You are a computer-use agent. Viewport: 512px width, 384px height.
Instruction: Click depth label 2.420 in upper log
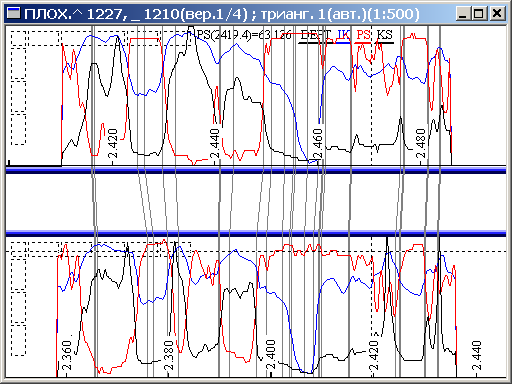click(x=113, y=144)
